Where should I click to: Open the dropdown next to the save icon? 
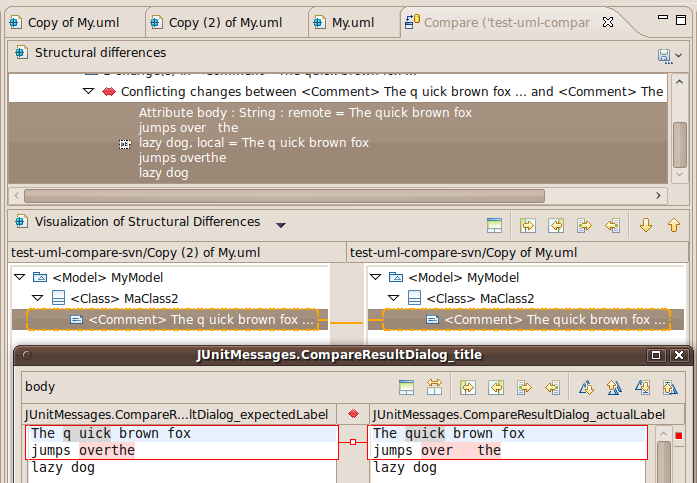click(678, 56)
